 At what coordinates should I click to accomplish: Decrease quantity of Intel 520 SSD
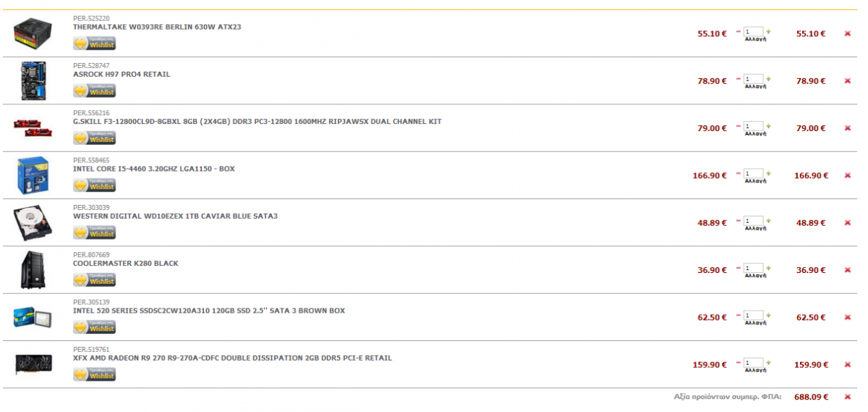739,316
